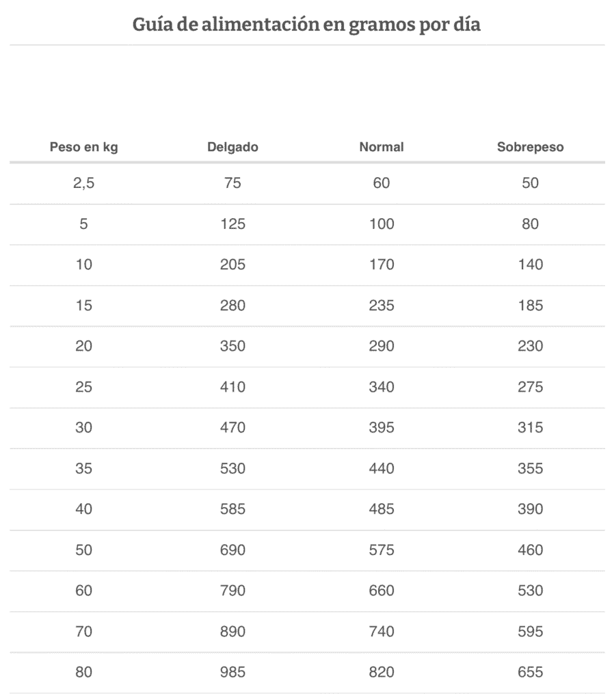Click the Normal value 395

pos(382,428)
